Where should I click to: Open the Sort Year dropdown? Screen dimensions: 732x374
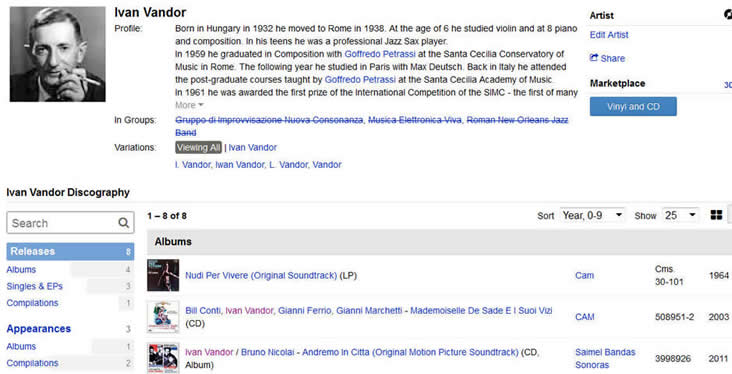point(592,215)
